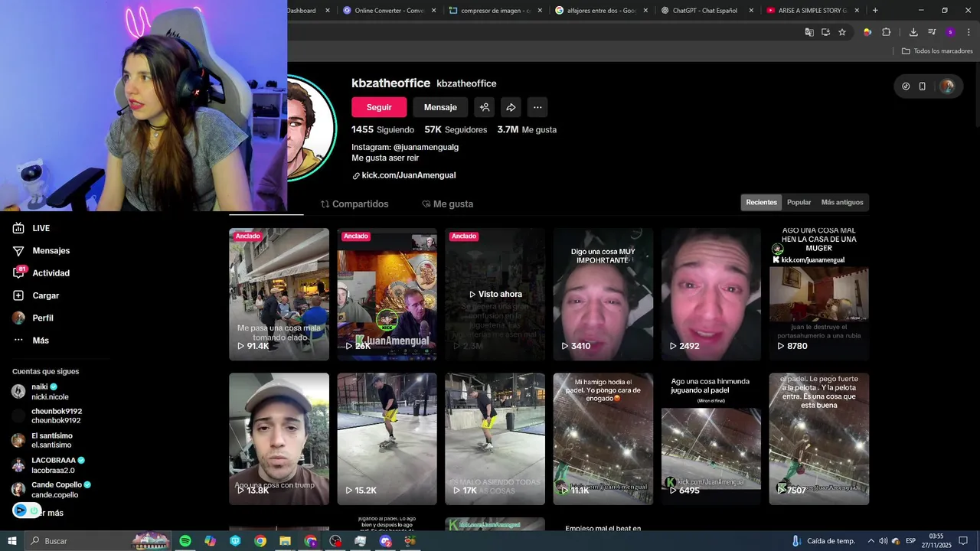The width and height of the screenshot is (980, 551).
Task: Switch to the Online Converter browser tab
Action: pyautogui.click(x=390, y=11)
